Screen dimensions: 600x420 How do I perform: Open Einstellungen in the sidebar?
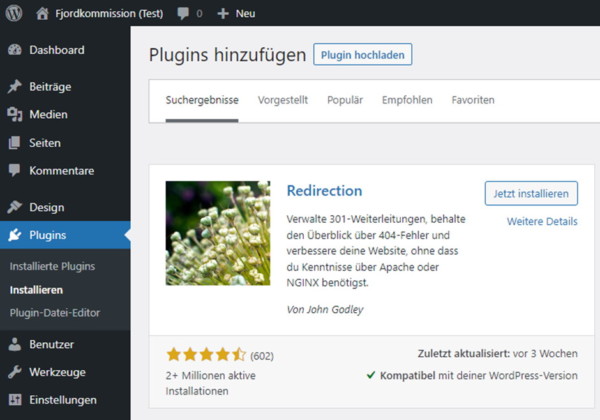[x=65, y=400]
